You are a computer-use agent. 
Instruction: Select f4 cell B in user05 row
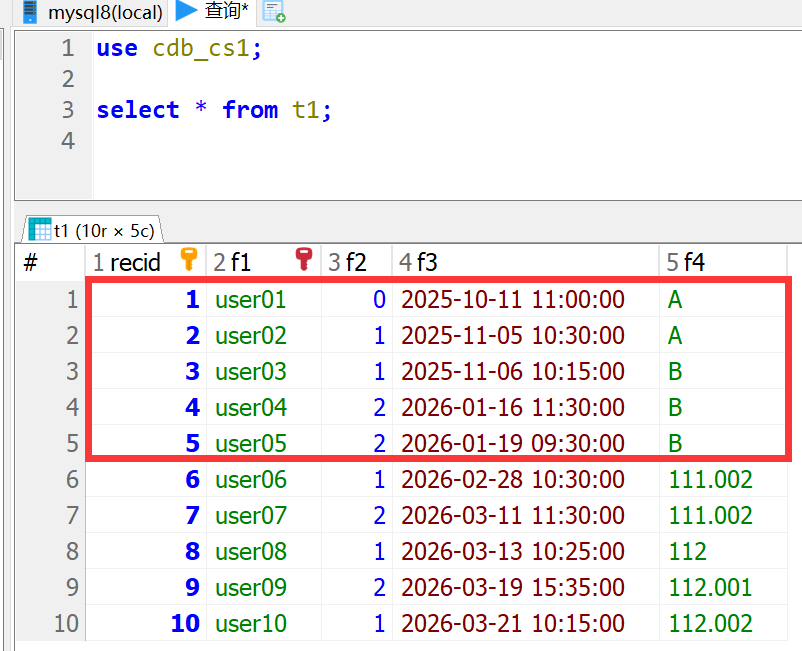723,443
